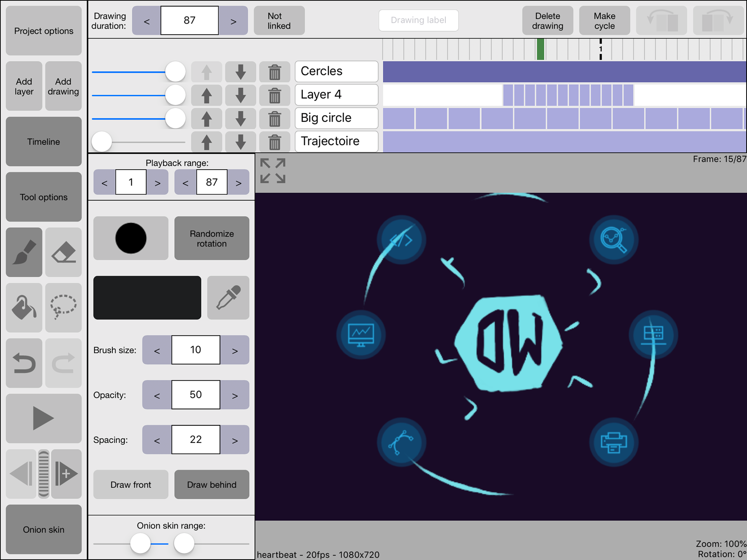Move Big circle layer up
Screen dimensions: 747x560
(207, 119)
